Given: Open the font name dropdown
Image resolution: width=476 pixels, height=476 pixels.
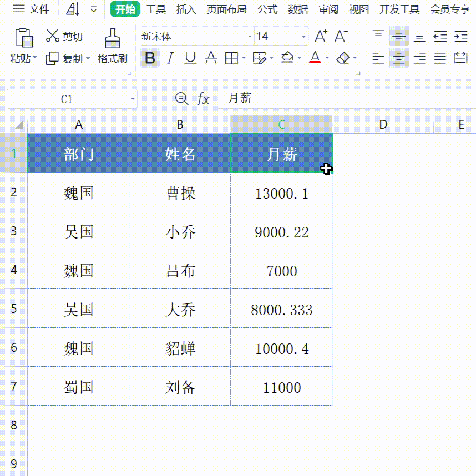Looking at the screenshot, I should pyautogui.click(x=250, y=37).
